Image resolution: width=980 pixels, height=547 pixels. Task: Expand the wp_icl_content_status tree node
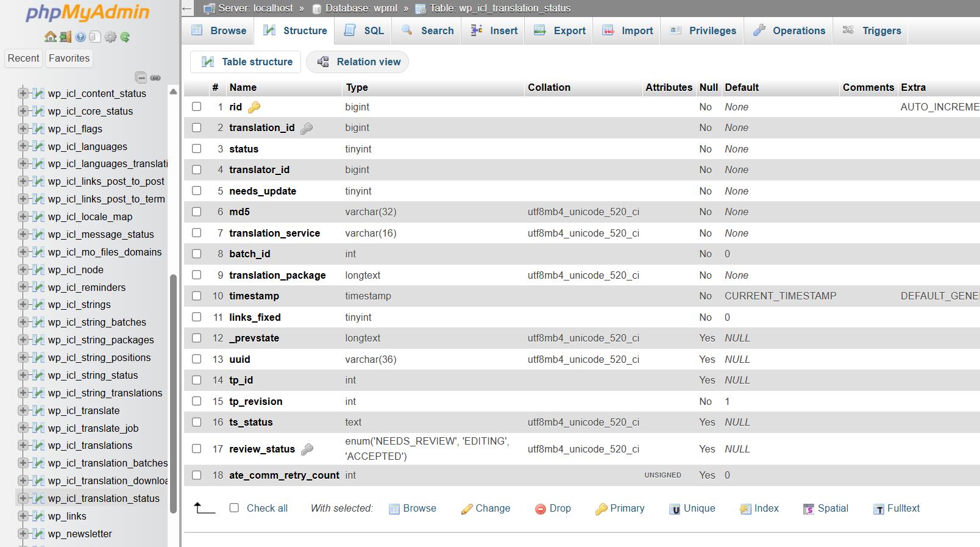(x=23, y=93)
